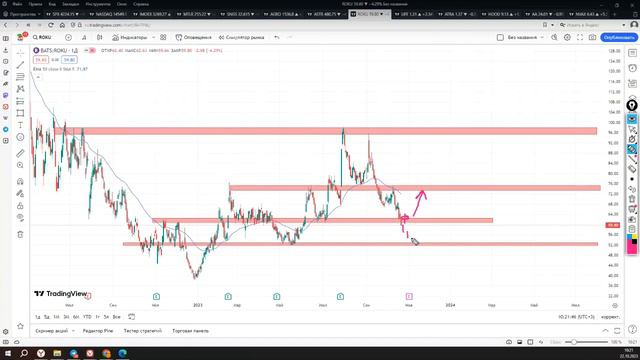This screenshot has width=640, height=360.
Task: Expand the bookmark dropdown arrow in address bar
Action: click(552, 25)
